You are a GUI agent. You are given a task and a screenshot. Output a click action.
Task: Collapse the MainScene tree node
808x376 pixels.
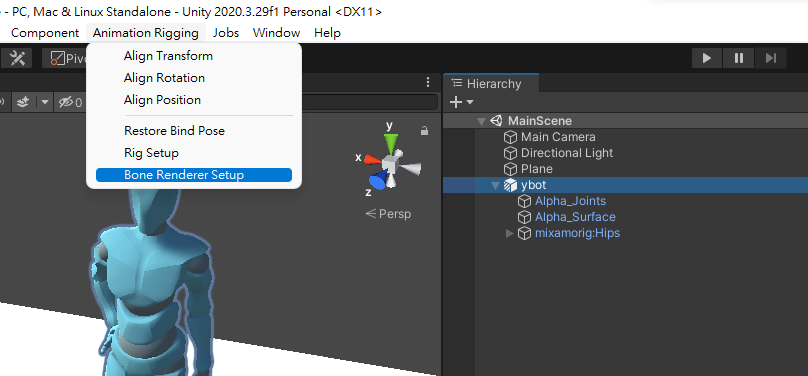481,121
